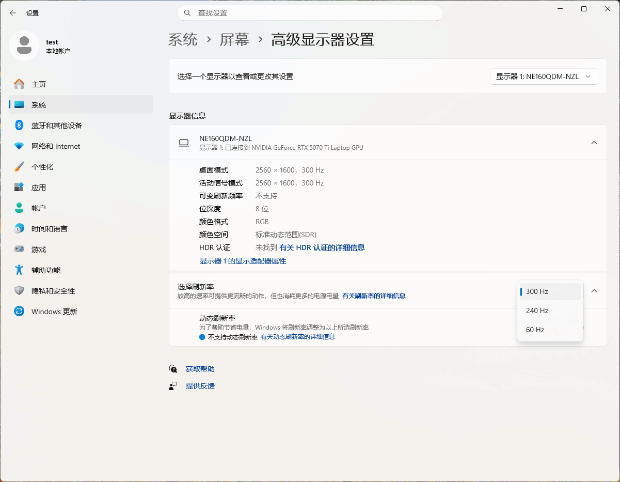Screen dimensions: 620x482
Task: Open display 1 adapter properties link
Action: pos(243,261)
